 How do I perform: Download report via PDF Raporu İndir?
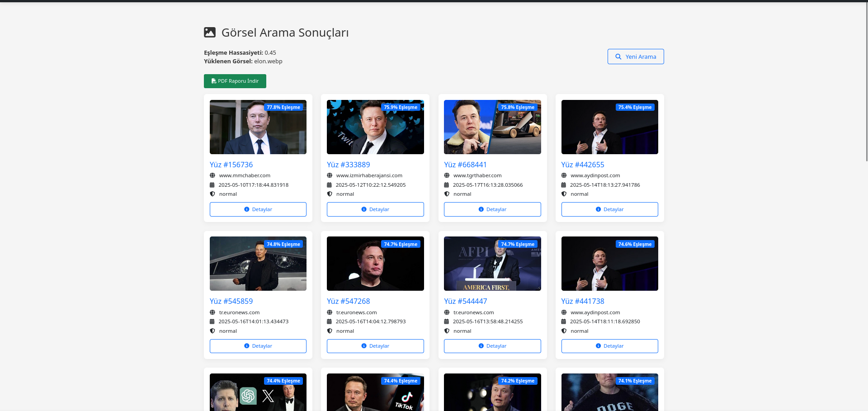click(235, 81)
